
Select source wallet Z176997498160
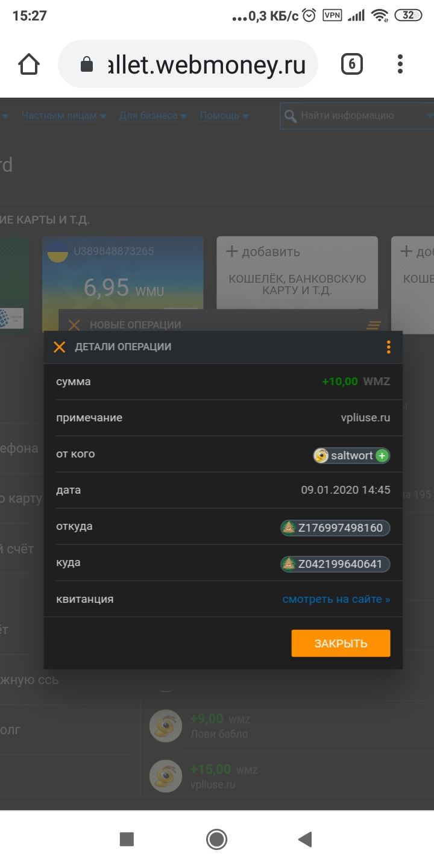(335, 528)
